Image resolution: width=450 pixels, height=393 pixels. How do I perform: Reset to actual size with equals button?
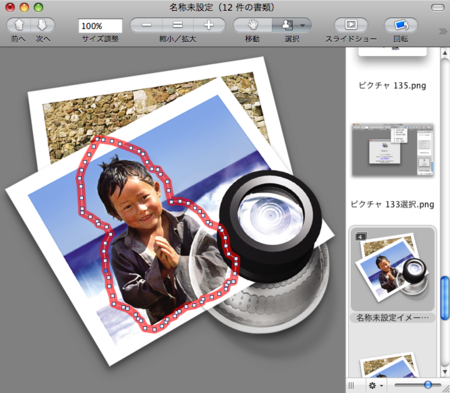[x=177, y=25]
